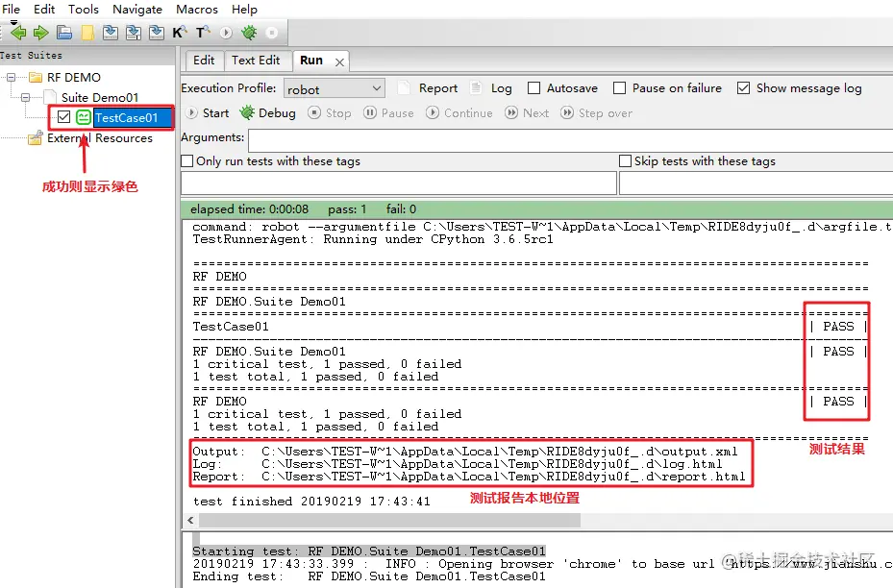Click the first save icon in the toolbar
893x588 pixels.
coord(111,33)
